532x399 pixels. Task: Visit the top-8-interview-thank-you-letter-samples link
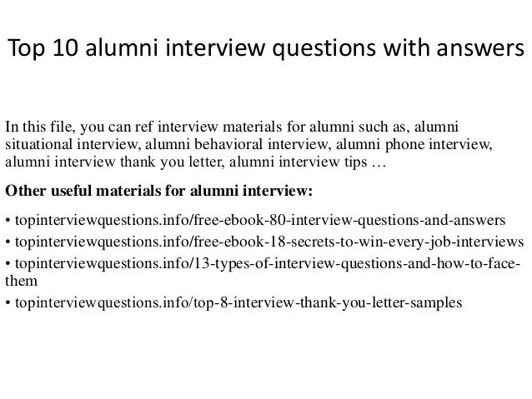(238, 301)
